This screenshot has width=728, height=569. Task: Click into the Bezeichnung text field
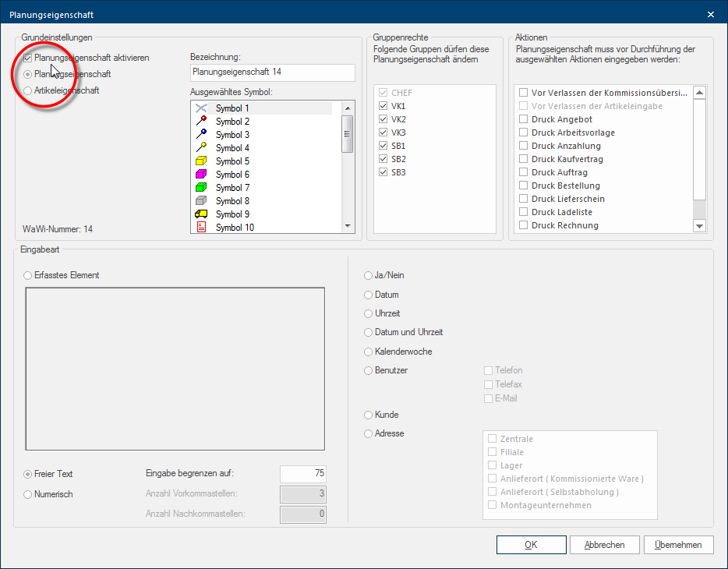tap(272, 72)
